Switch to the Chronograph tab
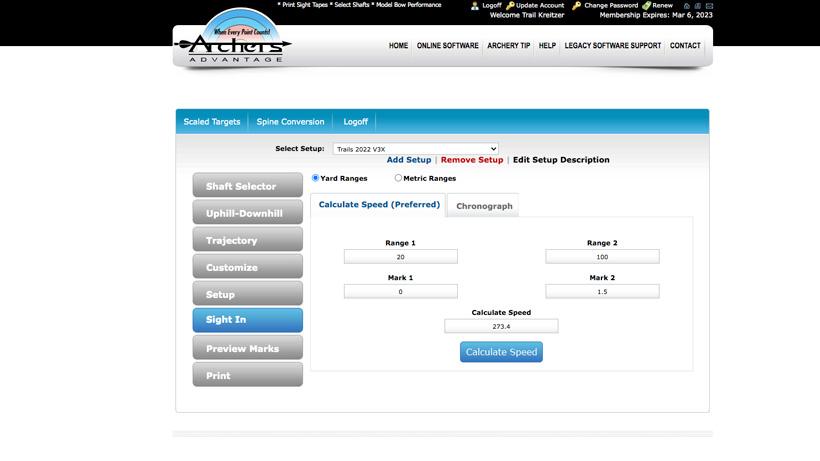This screenshot has height=461, width=820. click(484, 206)
